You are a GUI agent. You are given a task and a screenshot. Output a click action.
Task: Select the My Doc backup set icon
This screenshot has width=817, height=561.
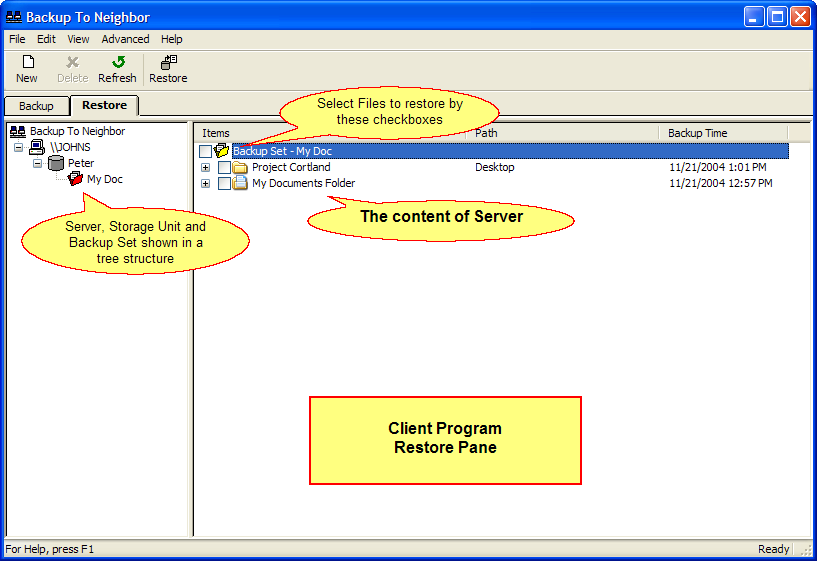coord(75,179)
